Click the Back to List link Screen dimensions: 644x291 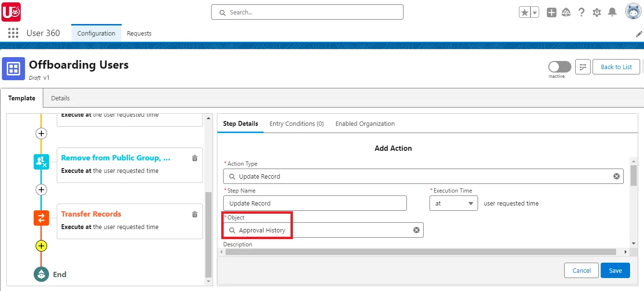(616, 66)
